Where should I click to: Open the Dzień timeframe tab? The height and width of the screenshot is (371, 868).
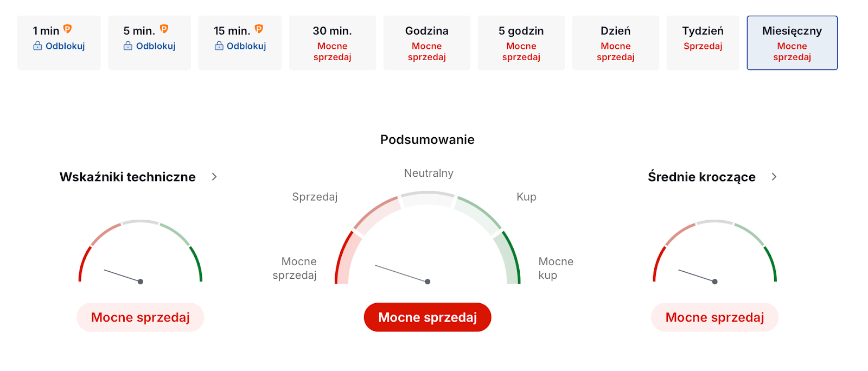pos(615,43)
